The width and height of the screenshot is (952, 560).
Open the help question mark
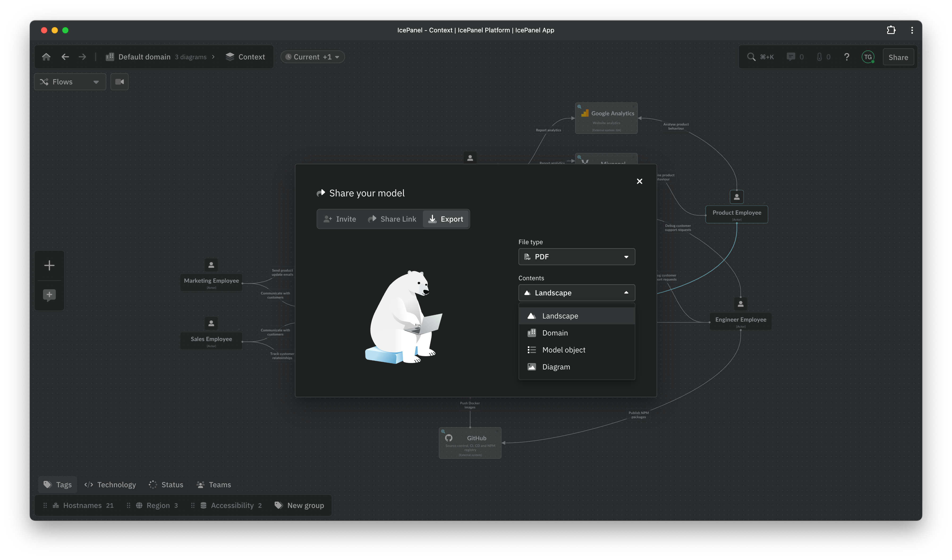point(847,57)
